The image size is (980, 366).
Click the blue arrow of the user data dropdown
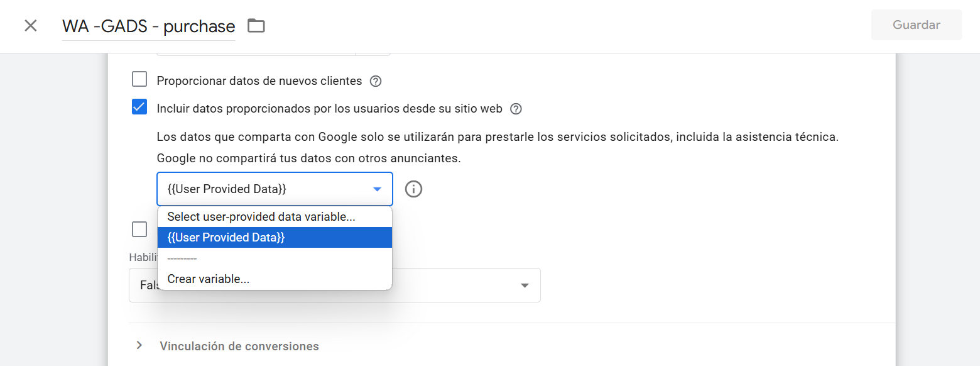click(x=377, y=189)
